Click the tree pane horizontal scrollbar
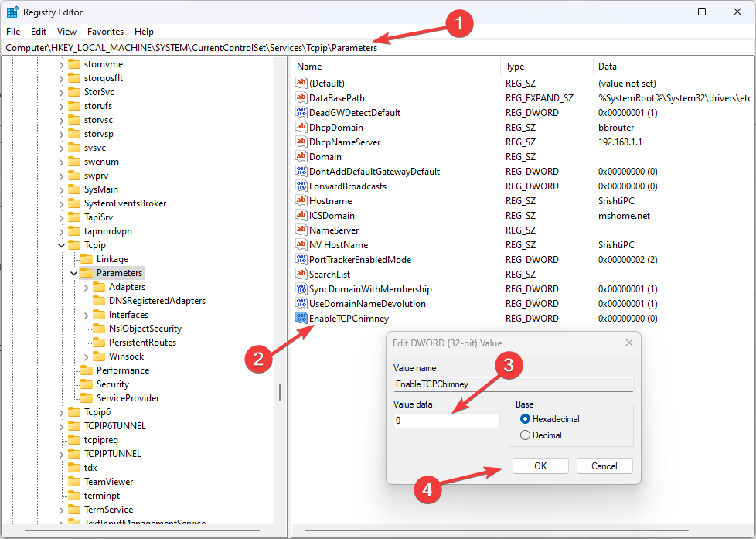756x539 pixels. click(x=142, y=530)
